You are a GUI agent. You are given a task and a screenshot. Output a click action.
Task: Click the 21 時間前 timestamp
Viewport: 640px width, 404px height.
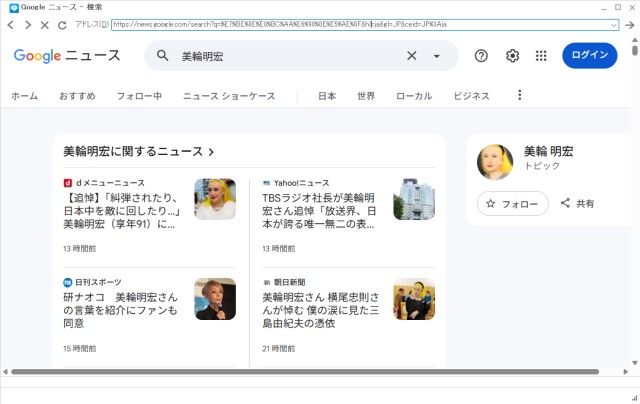(x=279, y=349)
